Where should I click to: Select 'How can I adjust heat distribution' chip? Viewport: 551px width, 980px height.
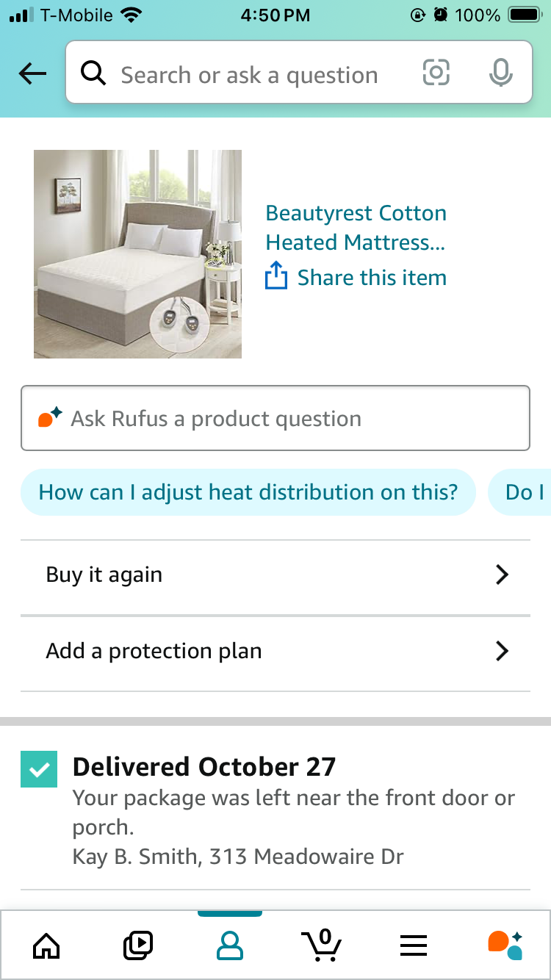[x=248, y=492]
